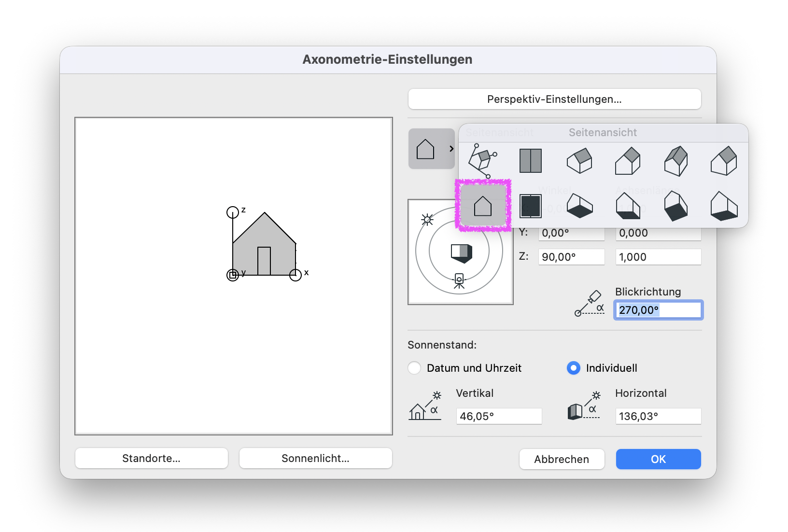The image size is (788, 532).
Task: Click the house model at the dial center
Action: pyautogui.click(x=462, y=253)
